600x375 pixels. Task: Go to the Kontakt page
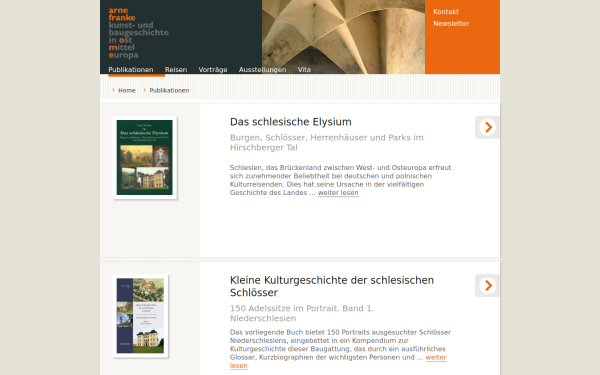(x=446, y=12)
